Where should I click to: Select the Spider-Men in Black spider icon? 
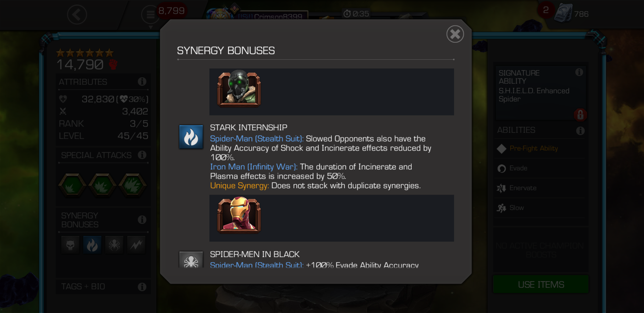[191, 260]
